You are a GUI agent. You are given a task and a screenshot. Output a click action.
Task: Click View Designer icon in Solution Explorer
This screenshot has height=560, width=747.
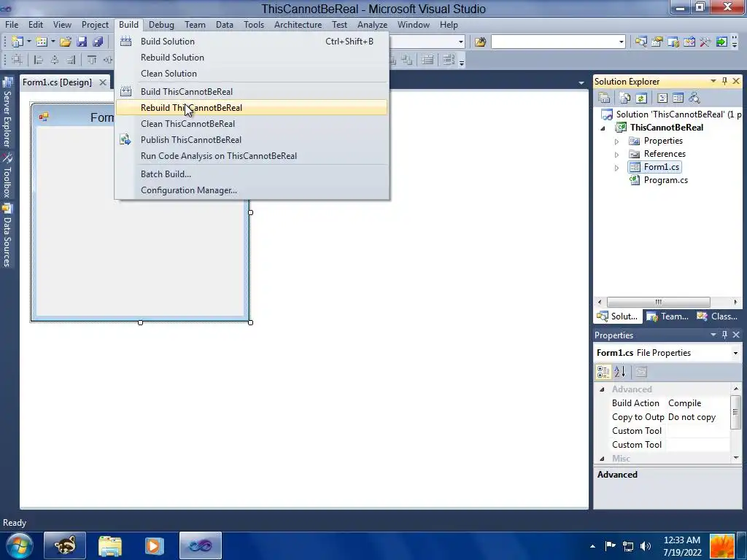tap(678, 98)
